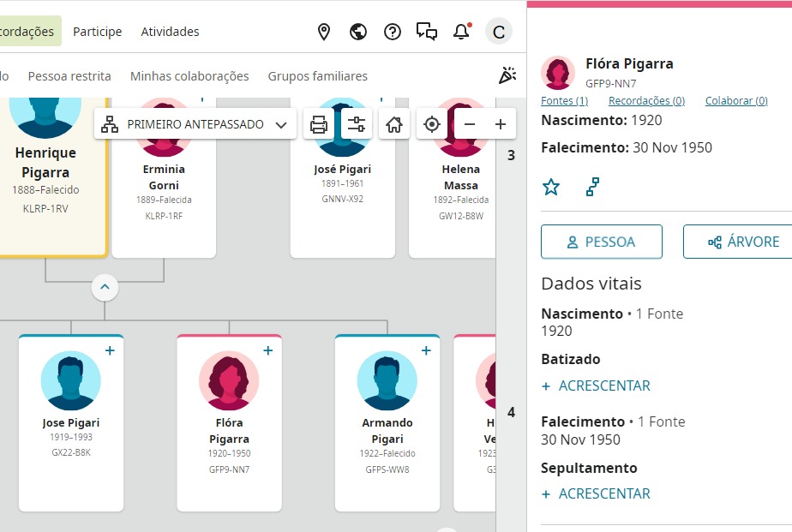The image size is (792, 532).
Task: Open Fontes (1) link
Action: click(x=564, y=100)
